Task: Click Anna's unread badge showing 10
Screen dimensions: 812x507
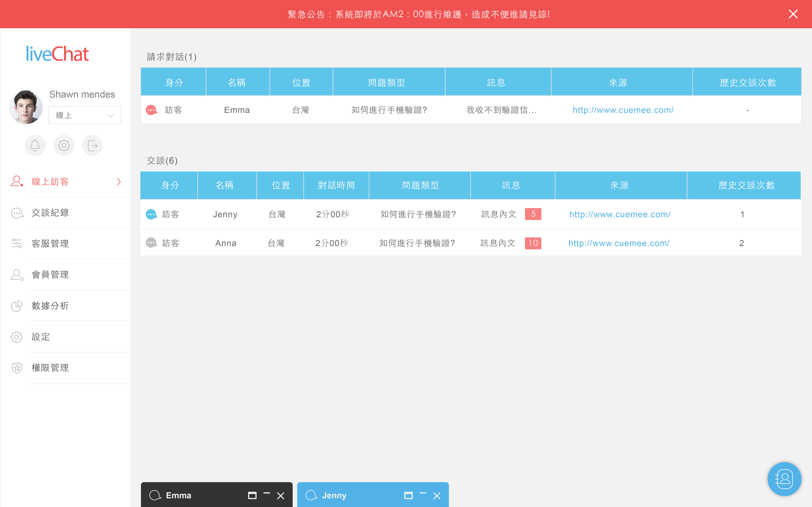Action: (533, 243)
